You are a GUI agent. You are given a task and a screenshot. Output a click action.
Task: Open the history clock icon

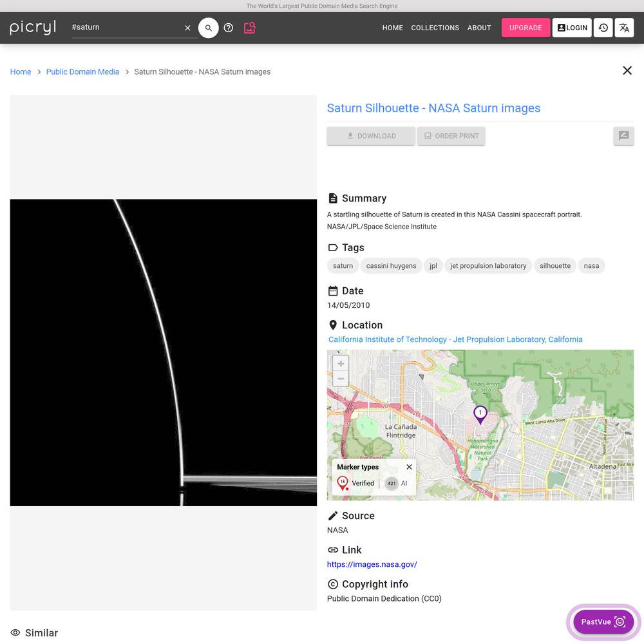click(603, 28)
